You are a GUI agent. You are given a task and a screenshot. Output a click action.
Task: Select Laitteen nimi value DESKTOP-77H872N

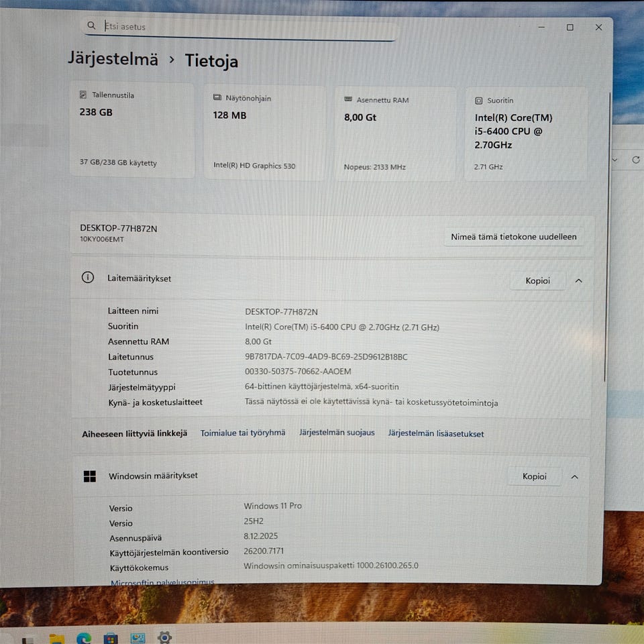coord(281,312)
